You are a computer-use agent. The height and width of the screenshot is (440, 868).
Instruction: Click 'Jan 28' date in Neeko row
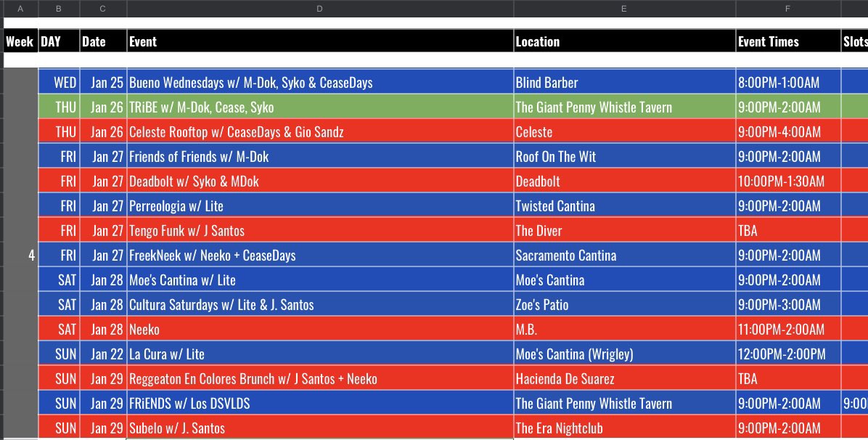pos(103,329)
